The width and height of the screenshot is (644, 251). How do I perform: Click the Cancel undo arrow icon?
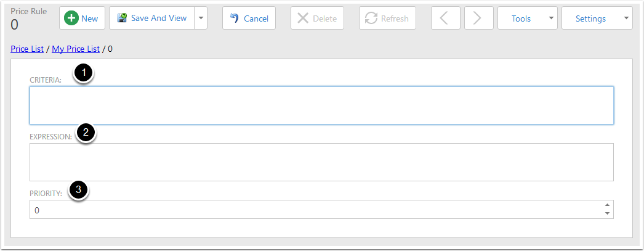pyautogui.click(x=235, y=18)
